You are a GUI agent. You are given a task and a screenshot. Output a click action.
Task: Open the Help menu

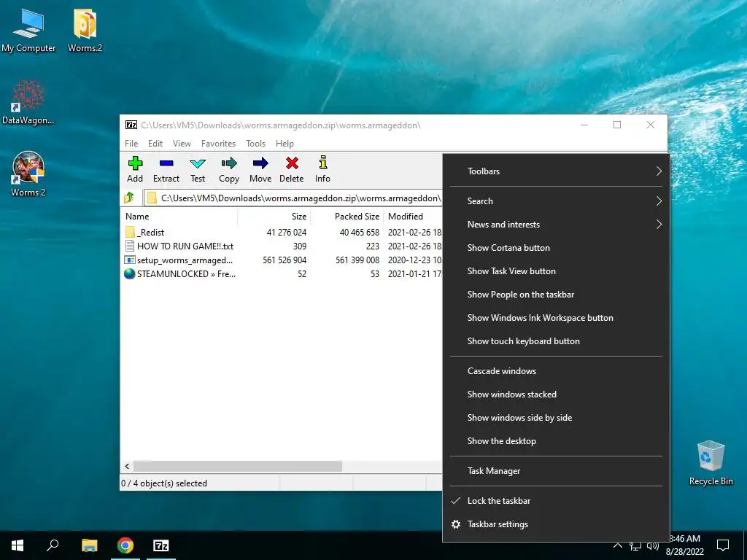(x=285, y=144)
